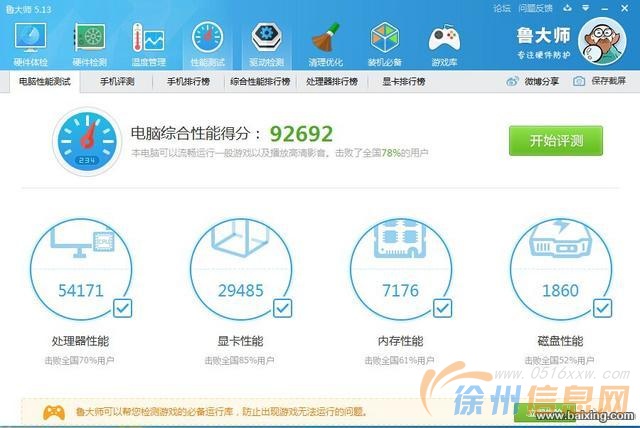The width and height of the screenshot is (640, 428).
Task: Click 内存性能 label
Action: 400,341
